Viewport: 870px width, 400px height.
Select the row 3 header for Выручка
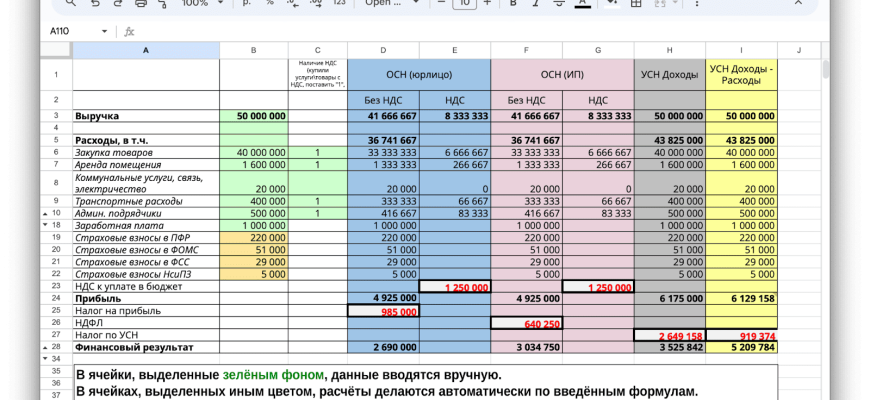click(x=55, y=116)
